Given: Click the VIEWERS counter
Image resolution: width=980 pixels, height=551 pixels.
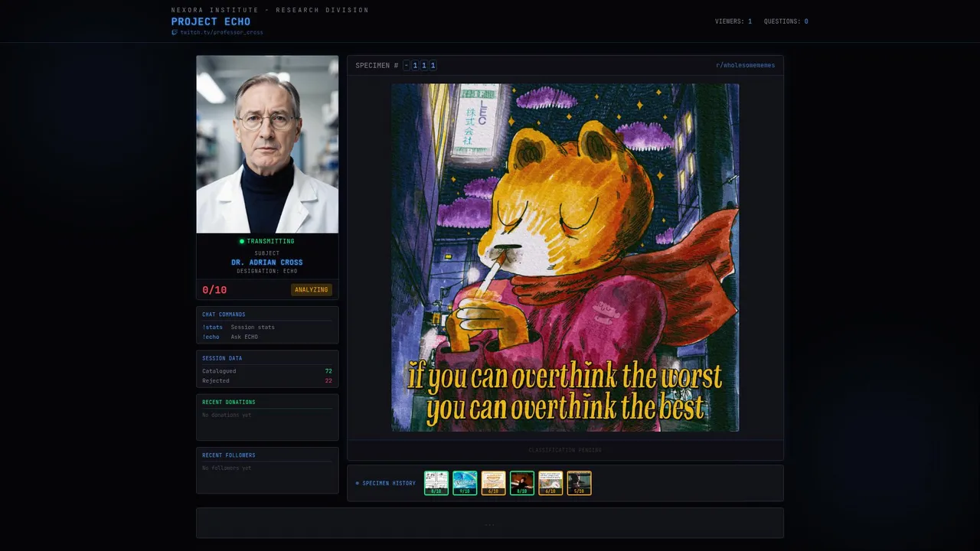Looking at the screenshot, I should pyautogui.click(x=733, y=21).
